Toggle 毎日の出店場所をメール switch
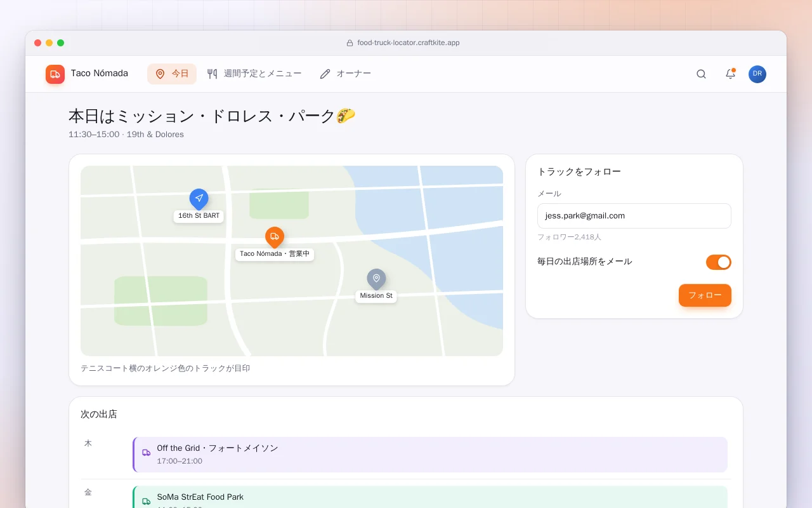The width and height of the screenshot is (812, 508). coord(719,262)
